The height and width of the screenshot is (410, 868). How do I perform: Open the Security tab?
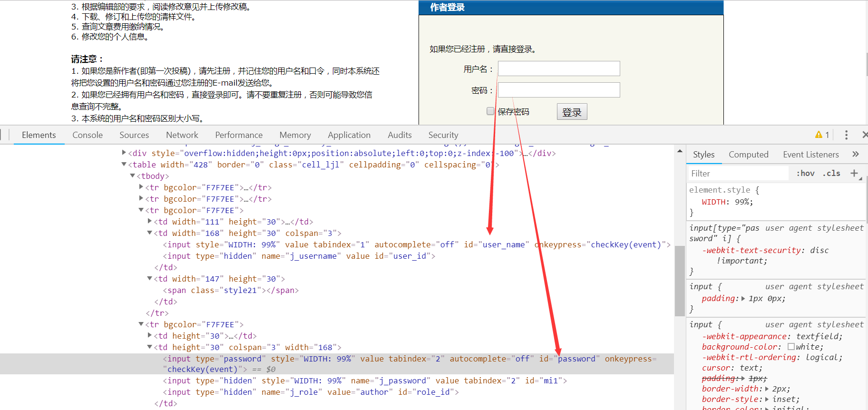tap(443, 135)
